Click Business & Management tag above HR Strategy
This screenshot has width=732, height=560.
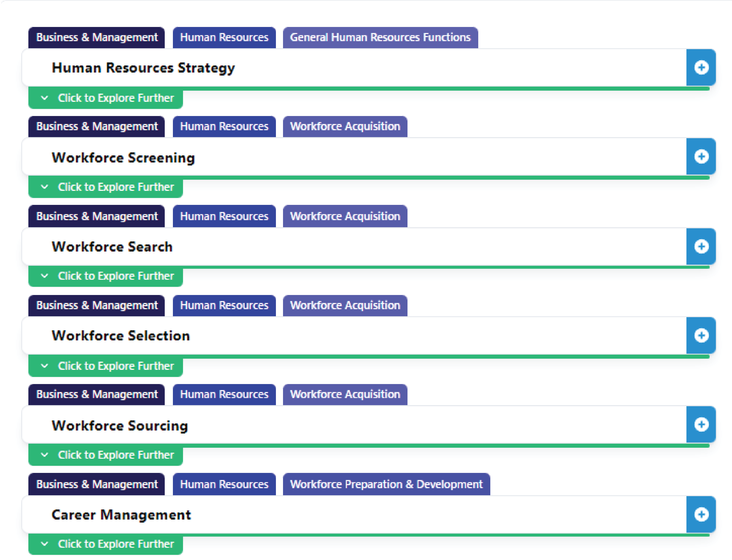click(x=97, y=37)
